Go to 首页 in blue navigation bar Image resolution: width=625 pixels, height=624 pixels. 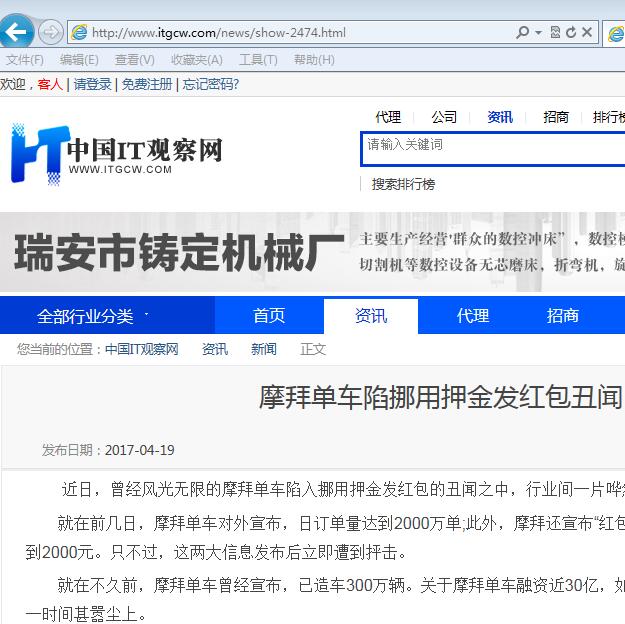pyautogui.click(x=269, y=315)
